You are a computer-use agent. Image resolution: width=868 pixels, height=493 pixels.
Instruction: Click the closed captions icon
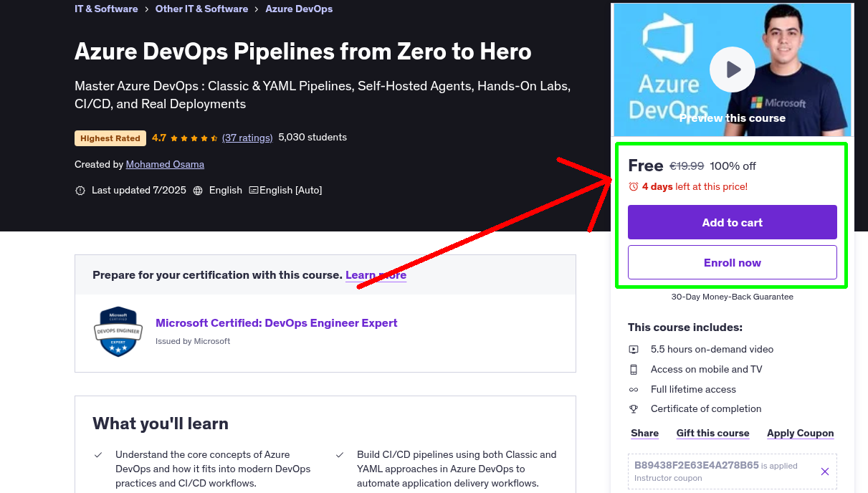point(254,191)
